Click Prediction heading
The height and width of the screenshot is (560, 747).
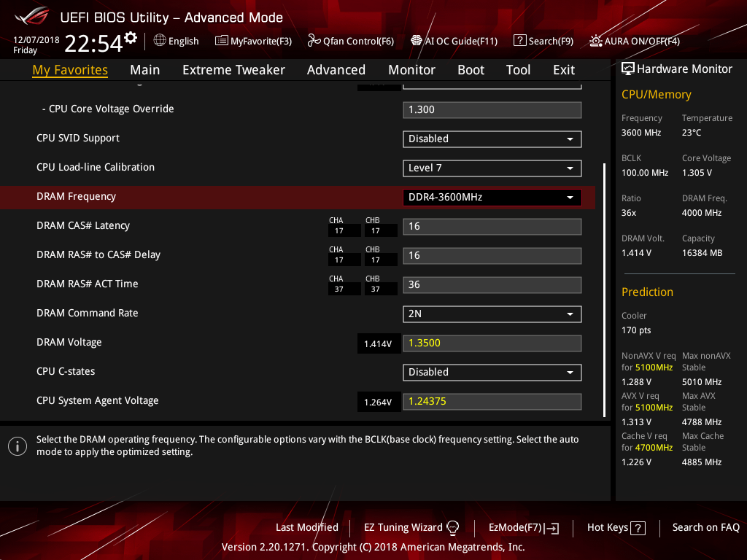pos(647,292)
